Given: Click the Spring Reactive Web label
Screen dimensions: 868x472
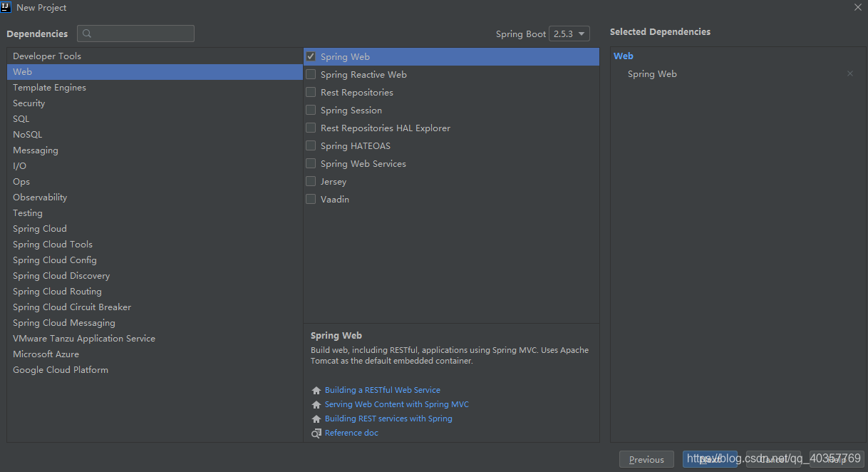Looking at the screenshot, I should tap(363, 74).
